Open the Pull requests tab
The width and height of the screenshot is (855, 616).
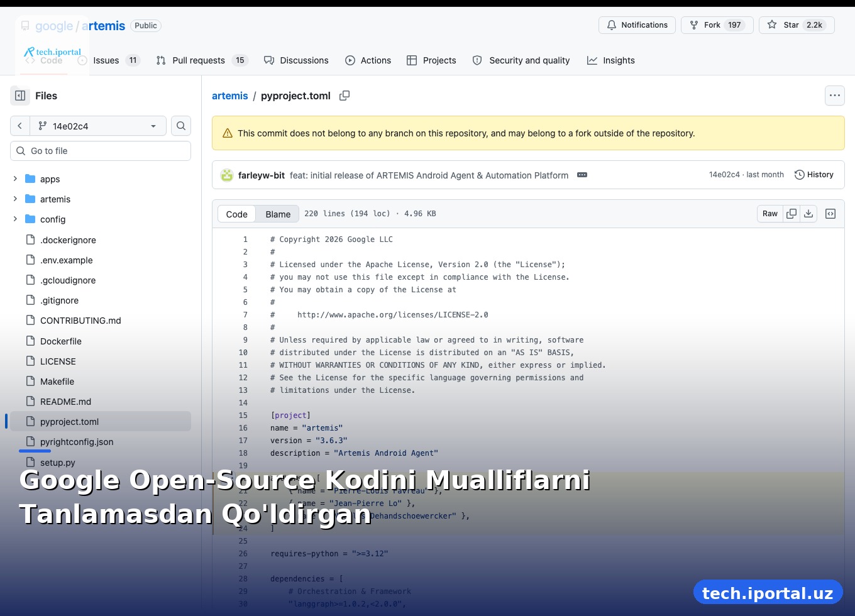click(x=201, y=60)
